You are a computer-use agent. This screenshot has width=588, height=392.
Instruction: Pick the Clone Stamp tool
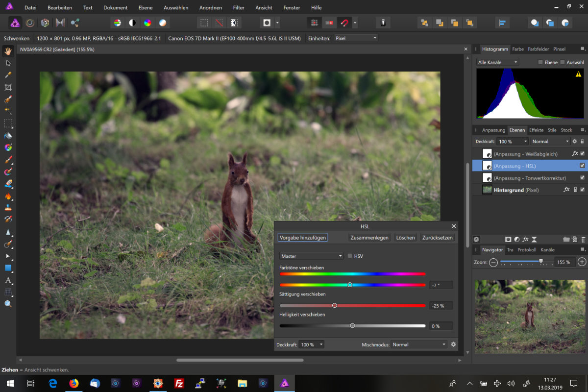[8, 208]
